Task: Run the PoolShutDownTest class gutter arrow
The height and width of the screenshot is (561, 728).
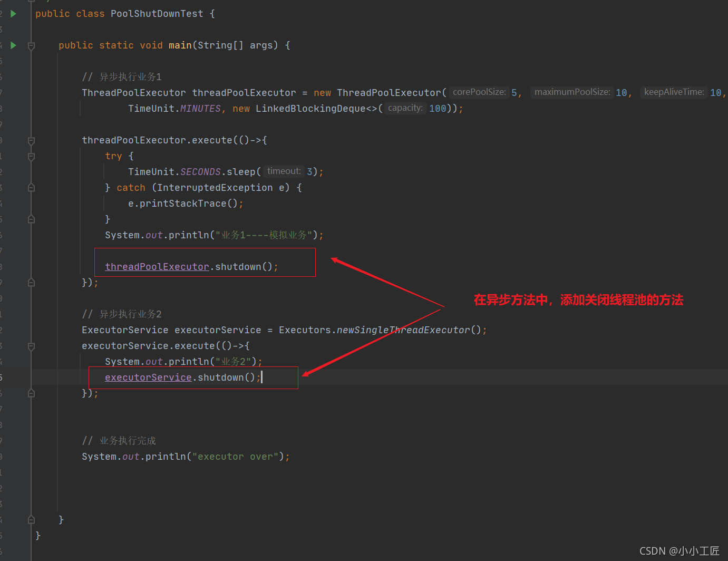Action: click(14, 14)
